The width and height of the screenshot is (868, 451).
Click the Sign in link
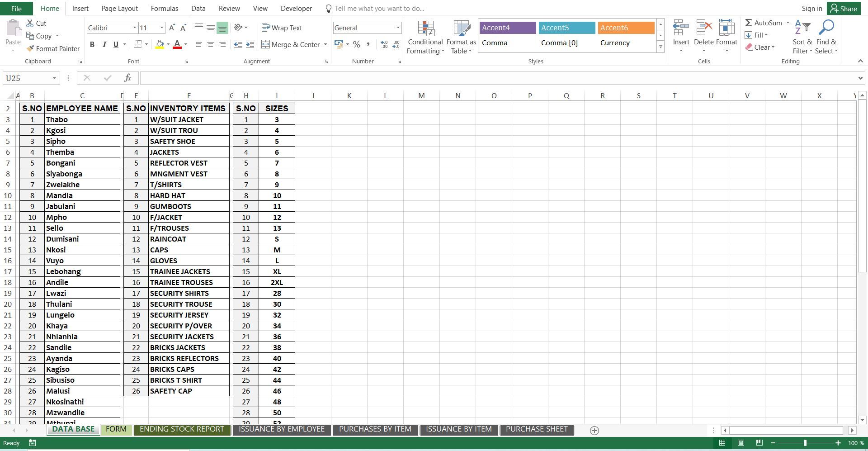811,8
